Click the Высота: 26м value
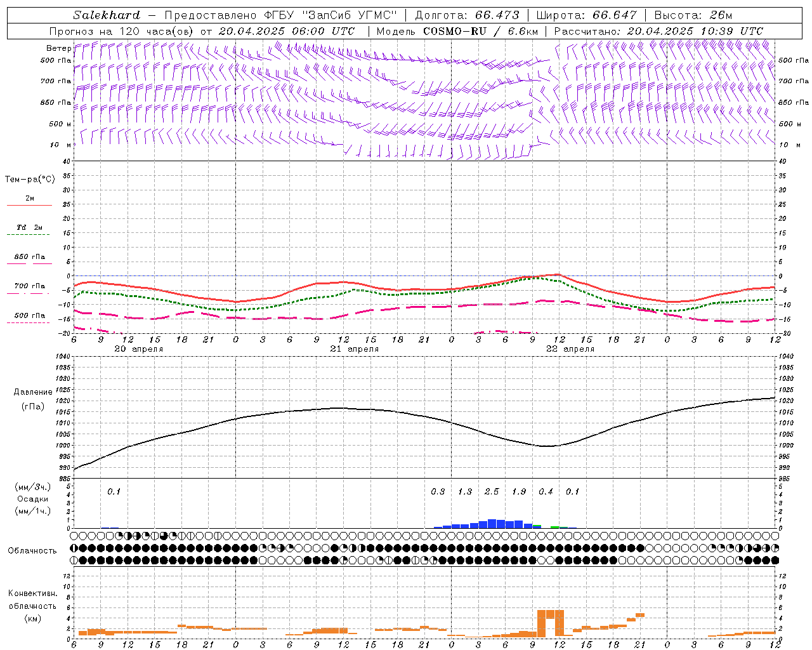 (x=693, y=15)
